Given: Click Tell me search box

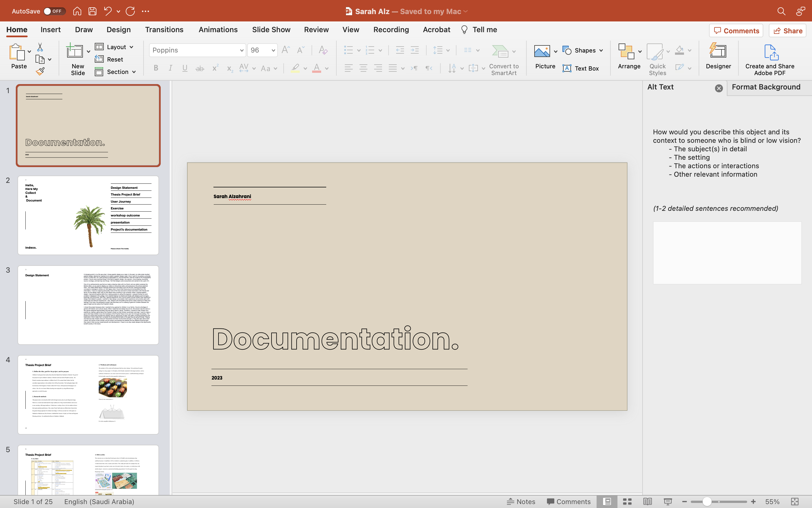Looking at the screenshot, I should click(x=479, y=30).
